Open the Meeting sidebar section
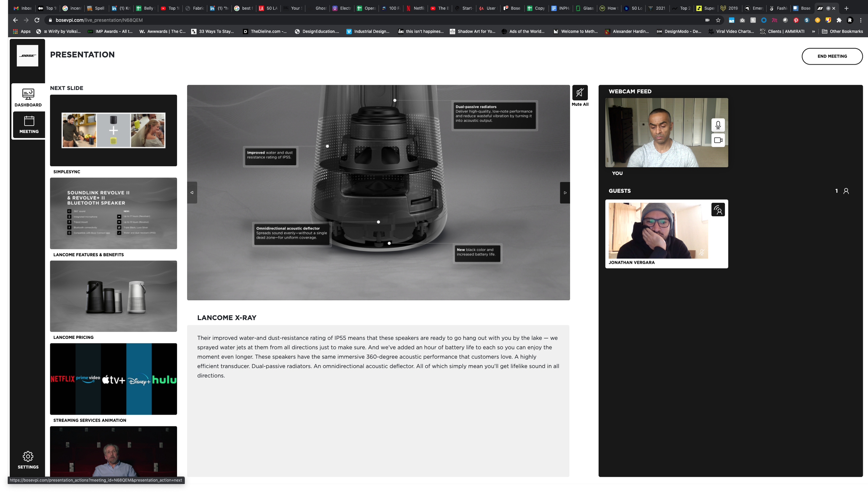The width and height of the screenshot is (868, 493). tap(29, 125)
